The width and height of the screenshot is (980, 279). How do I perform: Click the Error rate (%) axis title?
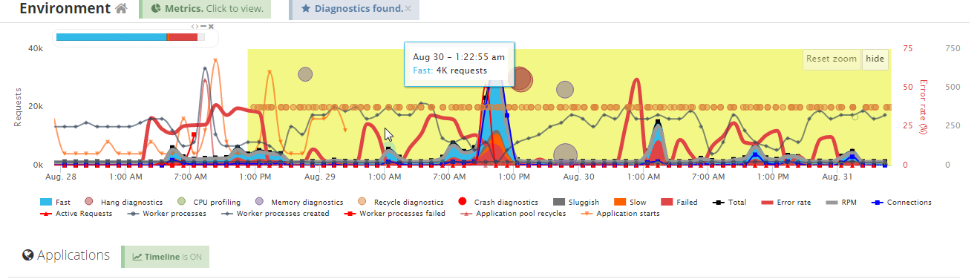(x=924, y=107)
